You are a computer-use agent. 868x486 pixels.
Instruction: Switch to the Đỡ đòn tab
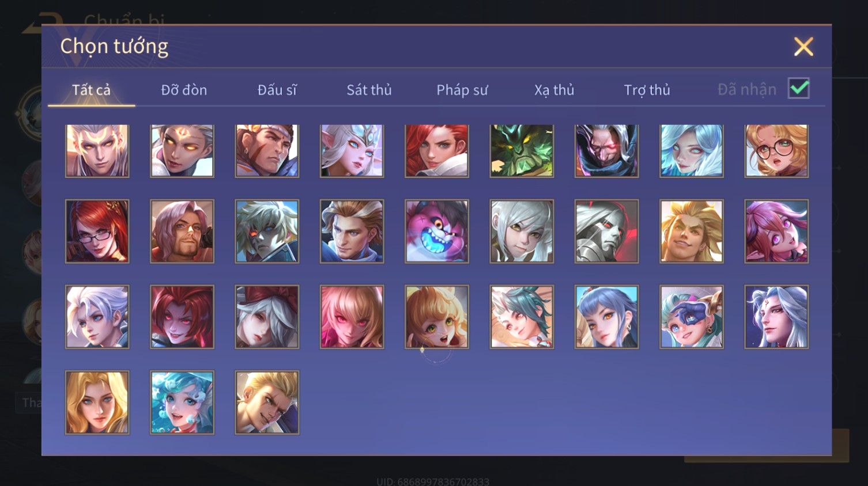pyautogui.click(x=184, y=90)
